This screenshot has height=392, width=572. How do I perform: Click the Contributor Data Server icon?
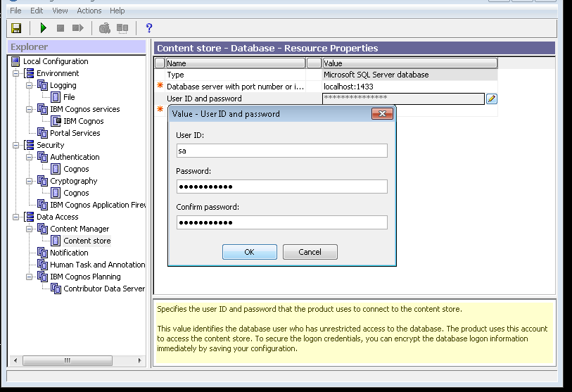56,289
